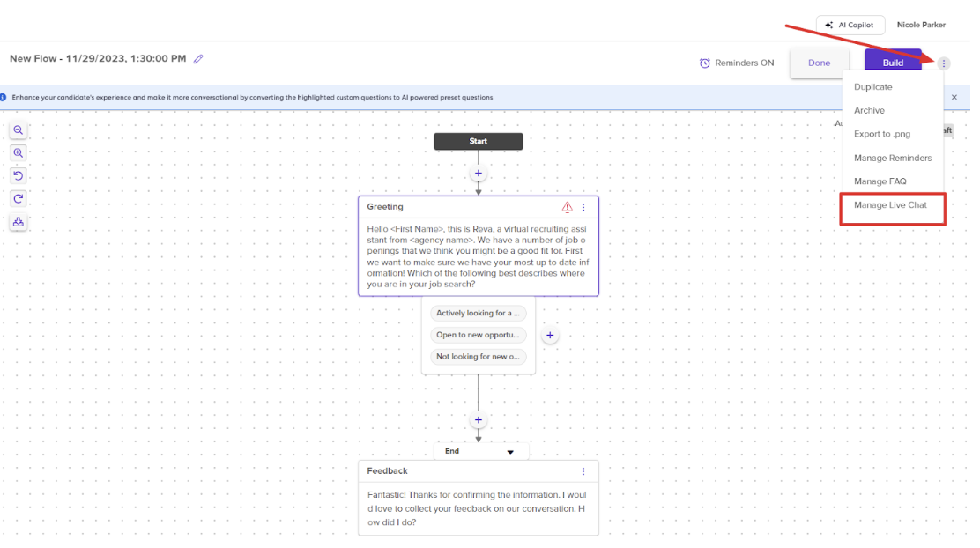The height and width of the screenshot is (548, 980).
Task: Add a step below the Start node
Action: coord(479,173)
